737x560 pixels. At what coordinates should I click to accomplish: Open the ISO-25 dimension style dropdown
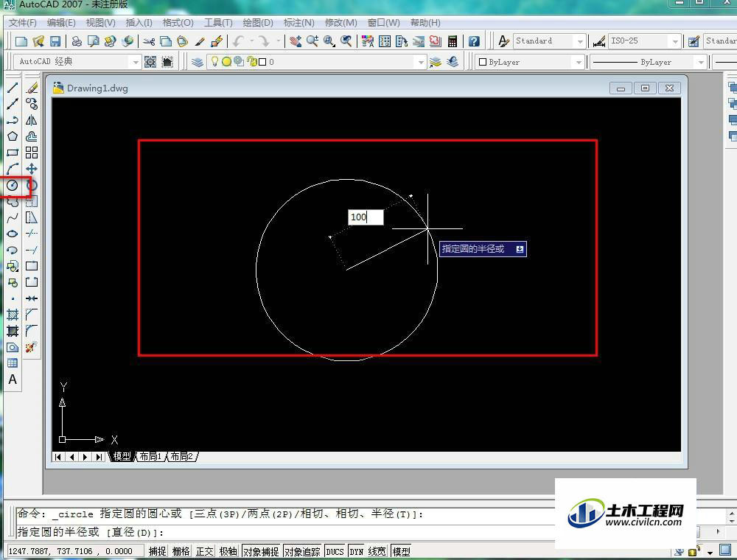pyautogui.click(x=675, y=41)
